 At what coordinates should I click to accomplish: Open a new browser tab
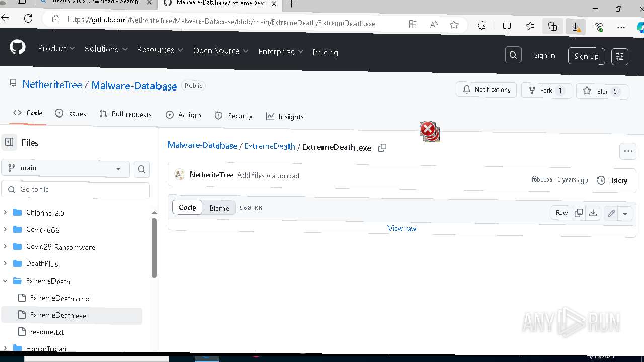291,4
